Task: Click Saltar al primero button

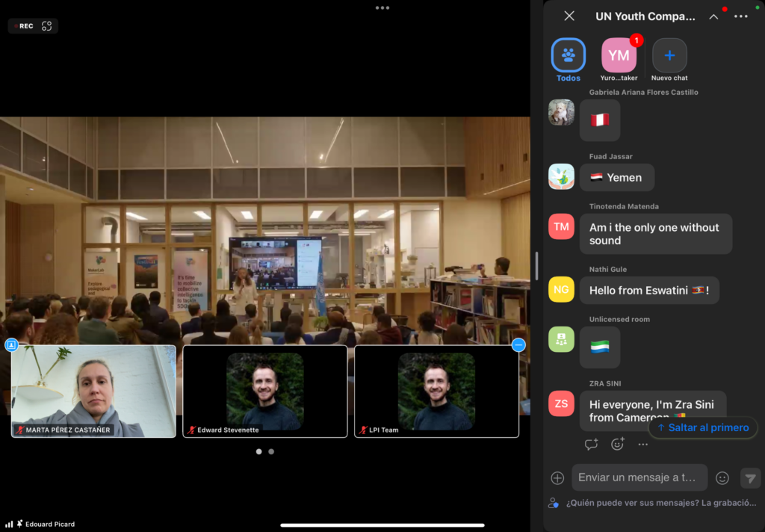Action: [x=703, y=427]
